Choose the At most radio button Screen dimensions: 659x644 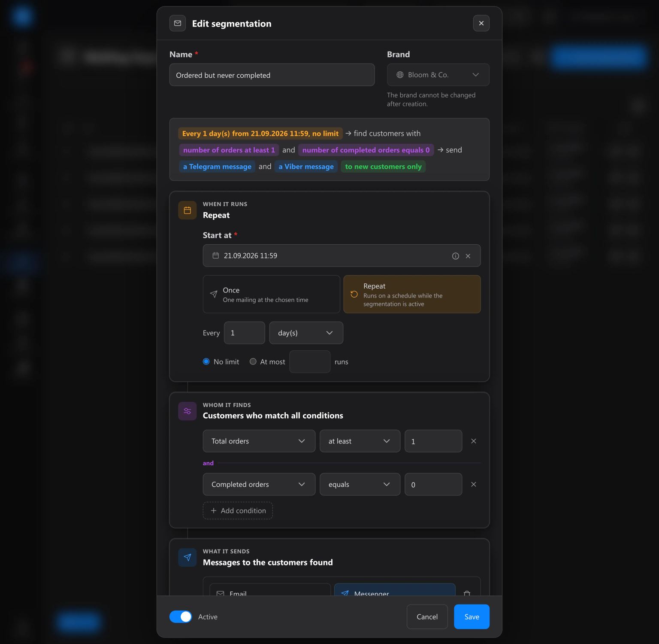tap(253, 361)
